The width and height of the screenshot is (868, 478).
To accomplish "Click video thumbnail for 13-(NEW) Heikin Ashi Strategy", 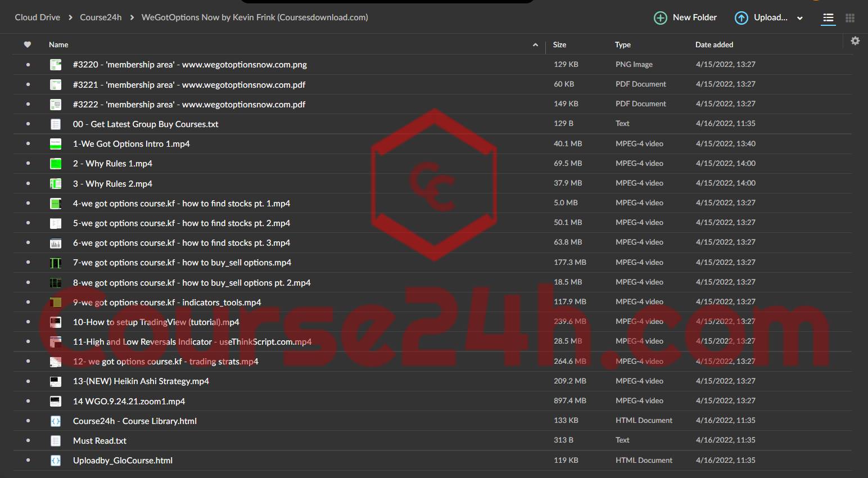I will pos(56,381).
